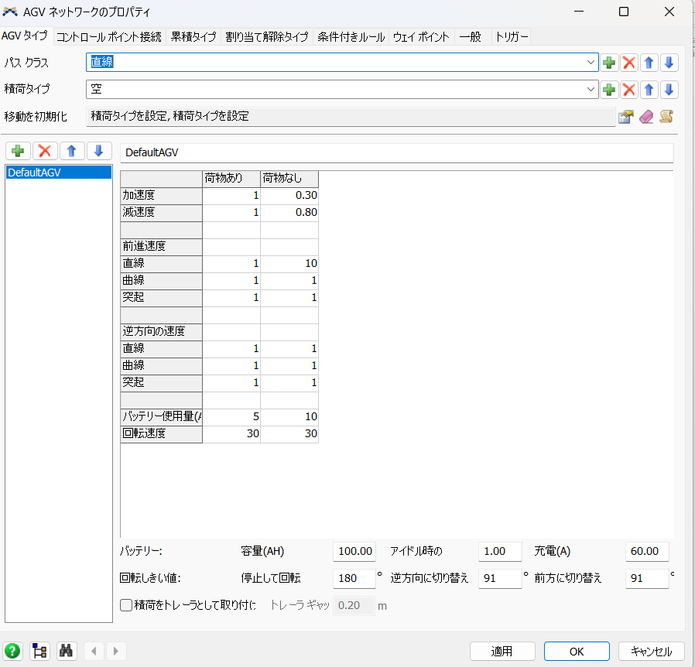
Task: Select 加速度 荷物なし cell 0.30
Action: click(x=289, y=195)
